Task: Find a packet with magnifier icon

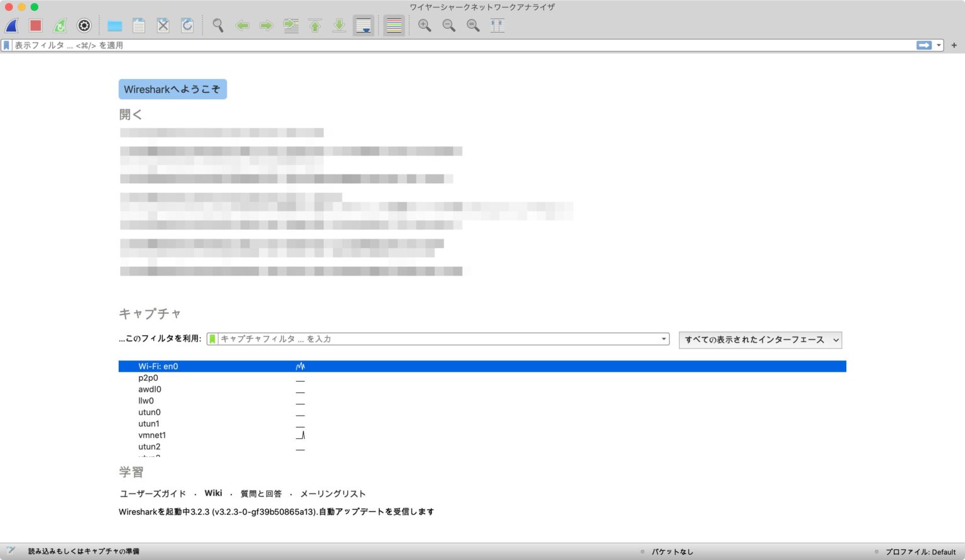Action: tap(218, 26)
